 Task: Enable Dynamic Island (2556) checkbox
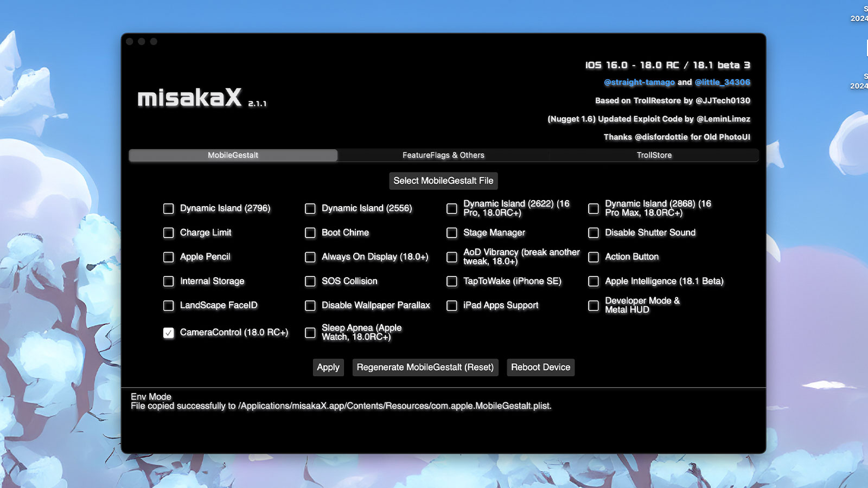(x=310, y=209)
